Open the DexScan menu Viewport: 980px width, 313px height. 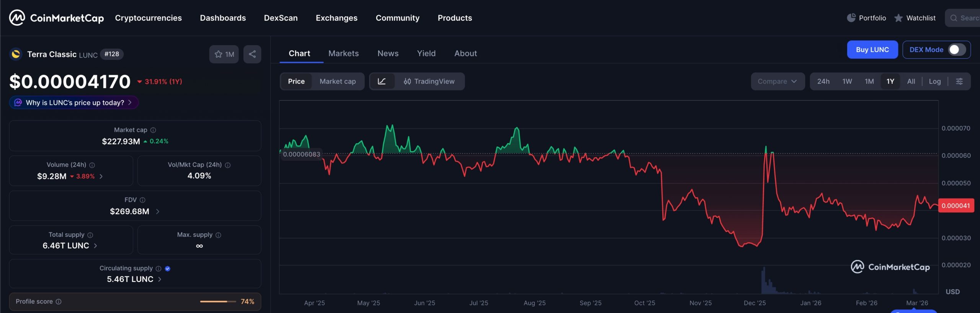point(281,18)
